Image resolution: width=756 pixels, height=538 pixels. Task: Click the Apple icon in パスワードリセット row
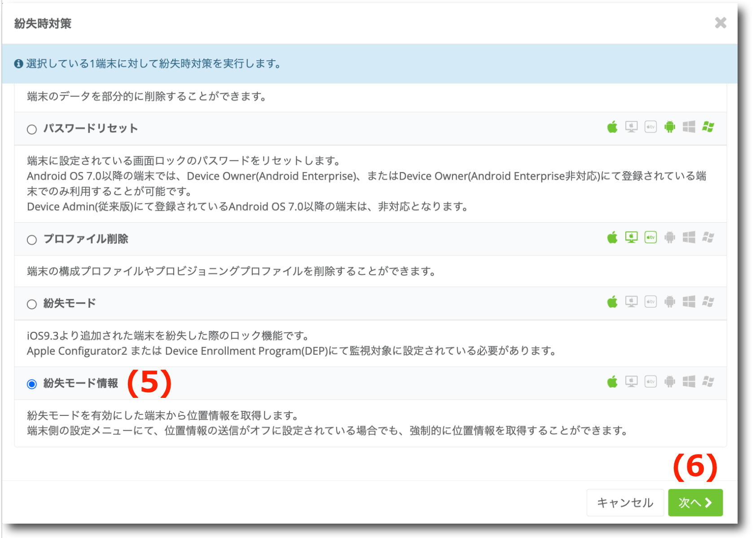pos(612,127)
